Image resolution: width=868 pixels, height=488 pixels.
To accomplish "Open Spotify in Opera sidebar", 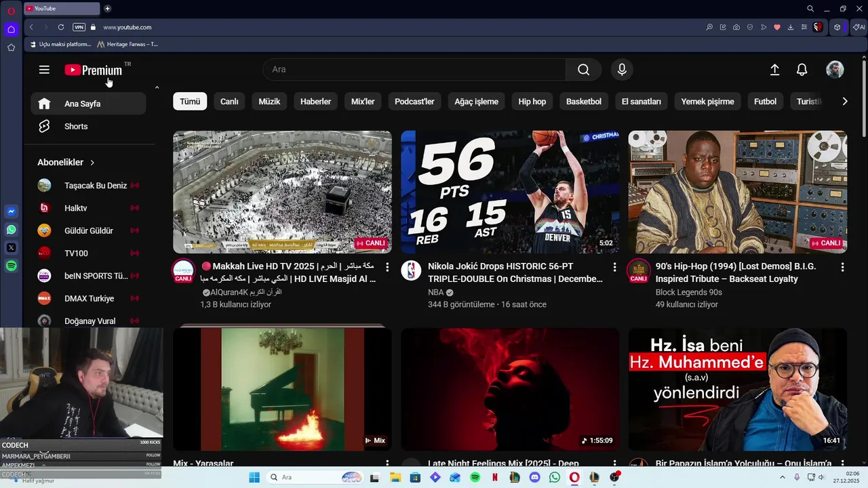I will click(11, 266).
